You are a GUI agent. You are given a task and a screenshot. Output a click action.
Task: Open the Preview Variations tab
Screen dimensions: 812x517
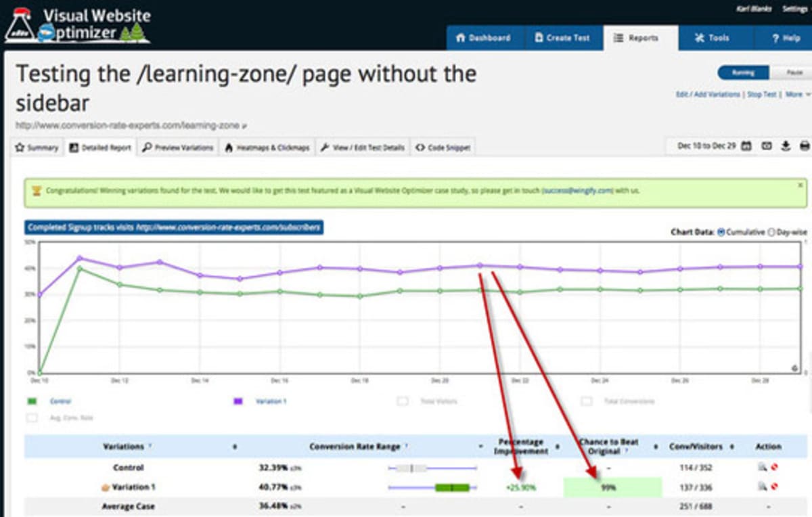178,147
